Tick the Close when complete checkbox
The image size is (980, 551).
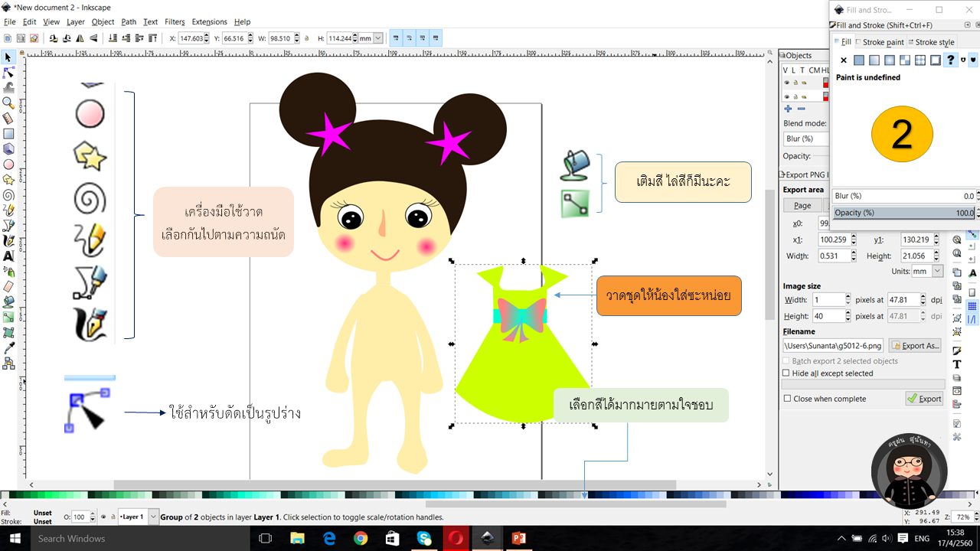click(x=786, y=399)
